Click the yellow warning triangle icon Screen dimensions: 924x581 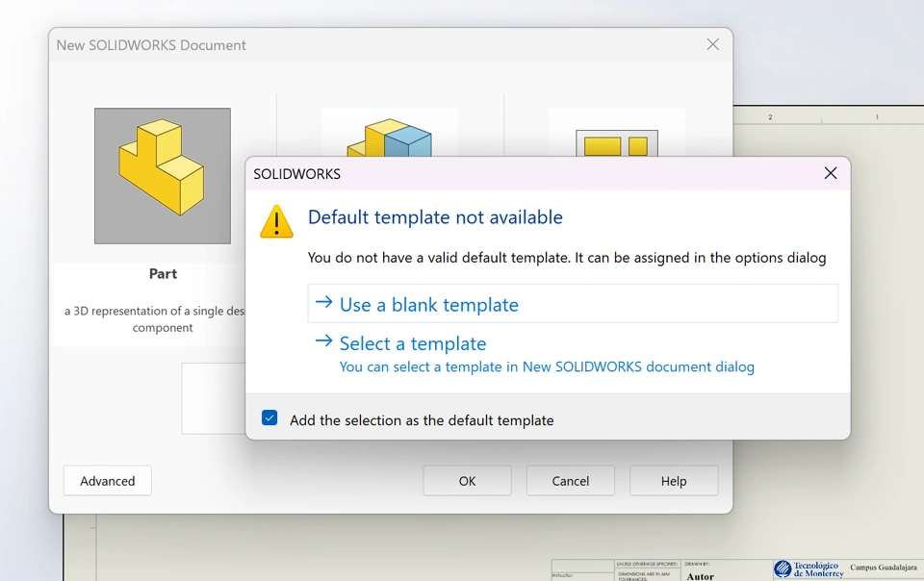pyautogui.click(x=276, y=221)
